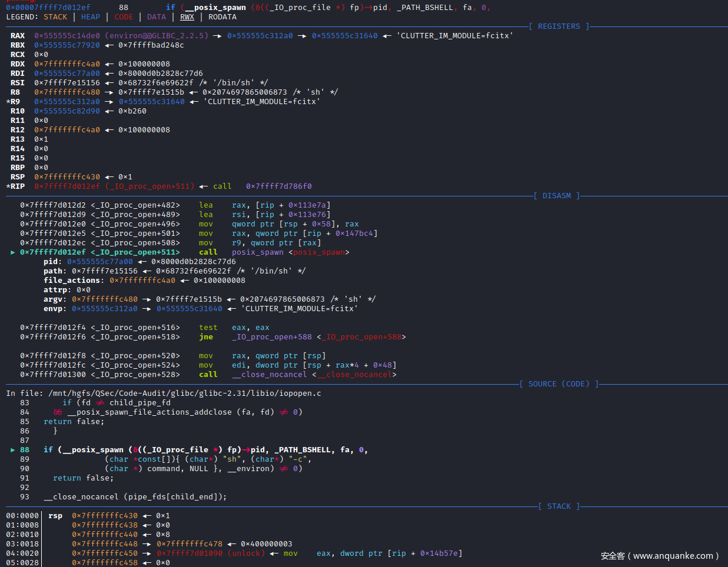Click the path: argument label
Image resolution: width=728 pixels, height=567 pixels.
point(55,271)
